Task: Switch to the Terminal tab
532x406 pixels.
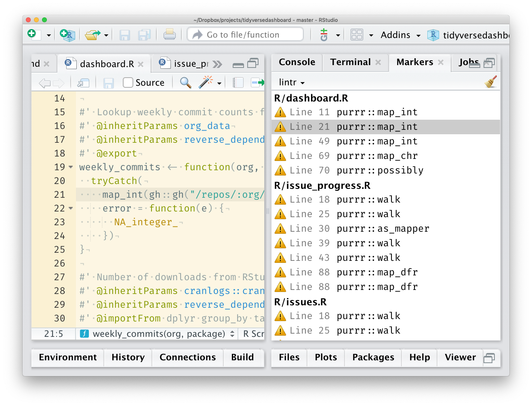Action: point(350,62)
